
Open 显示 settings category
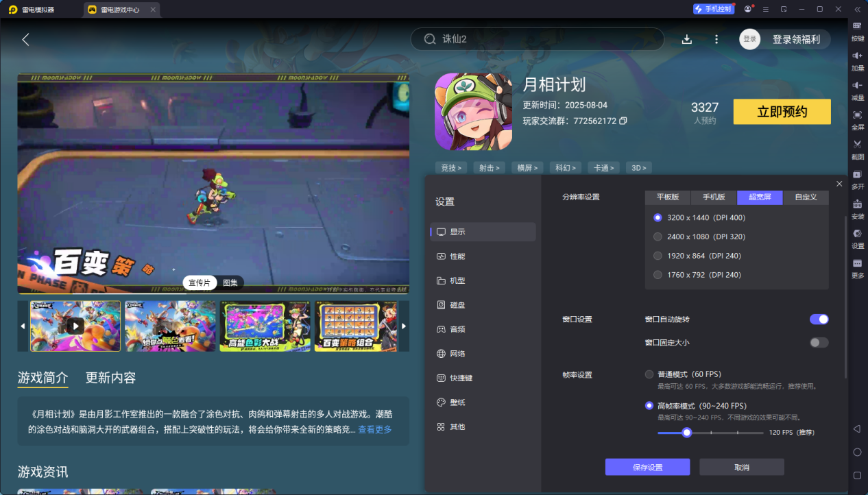[x=483, y=232]
